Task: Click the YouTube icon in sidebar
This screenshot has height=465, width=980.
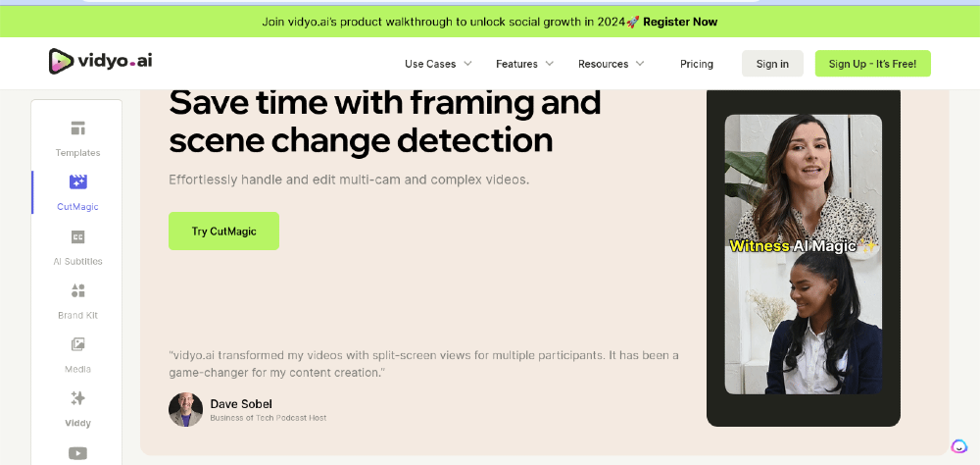Action: [x=78, y=453]
